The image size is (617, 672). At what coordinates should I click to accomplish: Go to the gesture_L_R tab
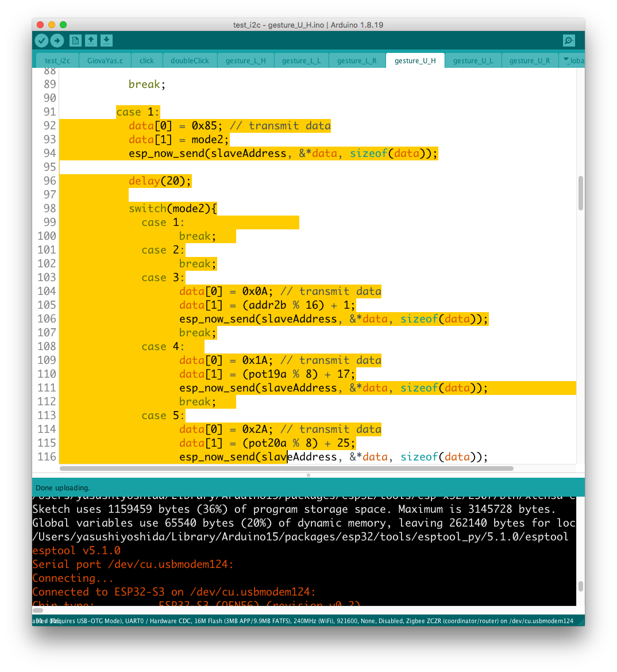[357, 60]
